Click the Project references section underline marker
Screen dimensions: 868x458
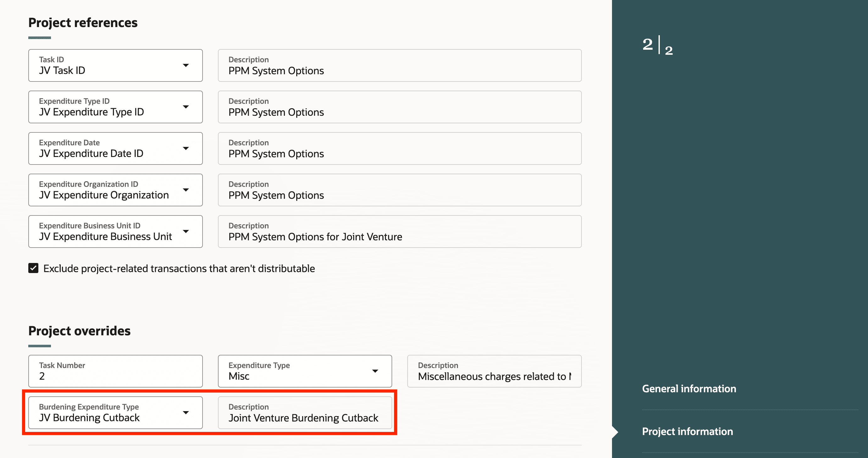click(x=39, y=37)
